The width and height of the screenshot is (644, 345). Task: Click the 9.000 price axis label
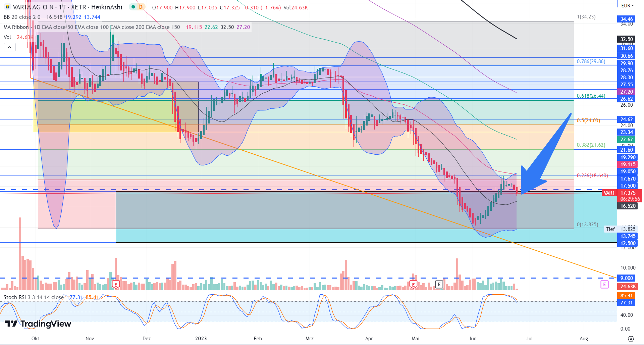pos(627,278)
